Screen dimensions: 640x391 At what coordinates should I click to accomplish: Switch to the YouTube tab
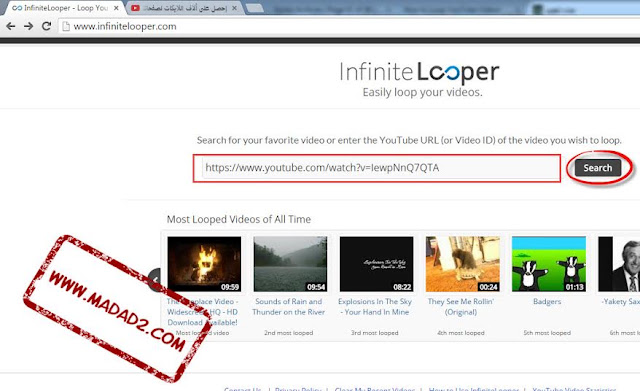(184, 8)
